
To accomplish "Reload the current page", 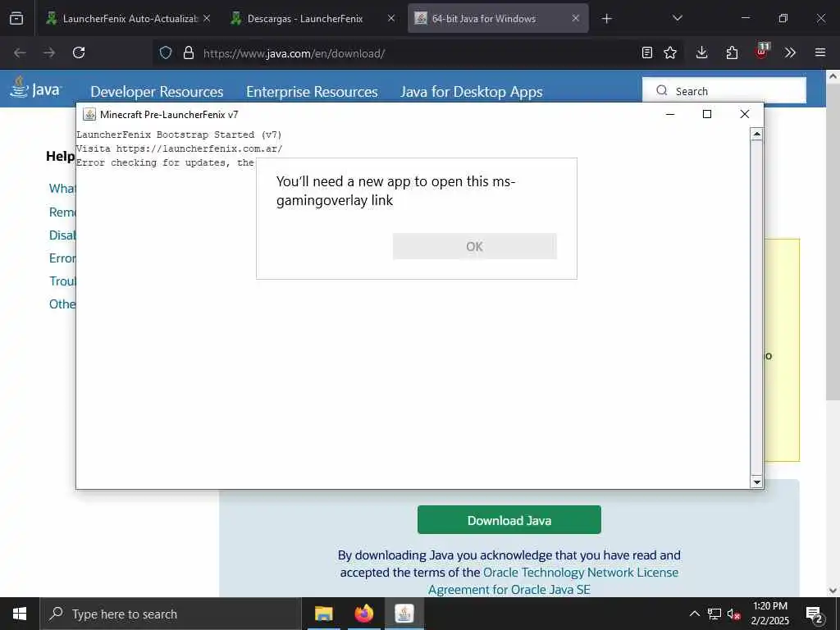I will (79, 52).
